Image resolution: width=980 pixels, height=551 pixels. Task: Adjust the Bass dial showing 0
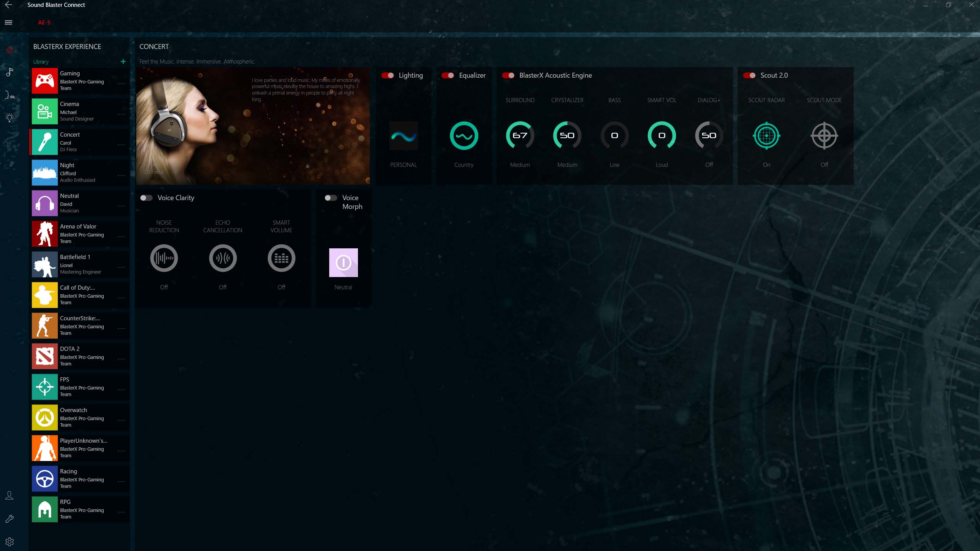pos(614,135)
